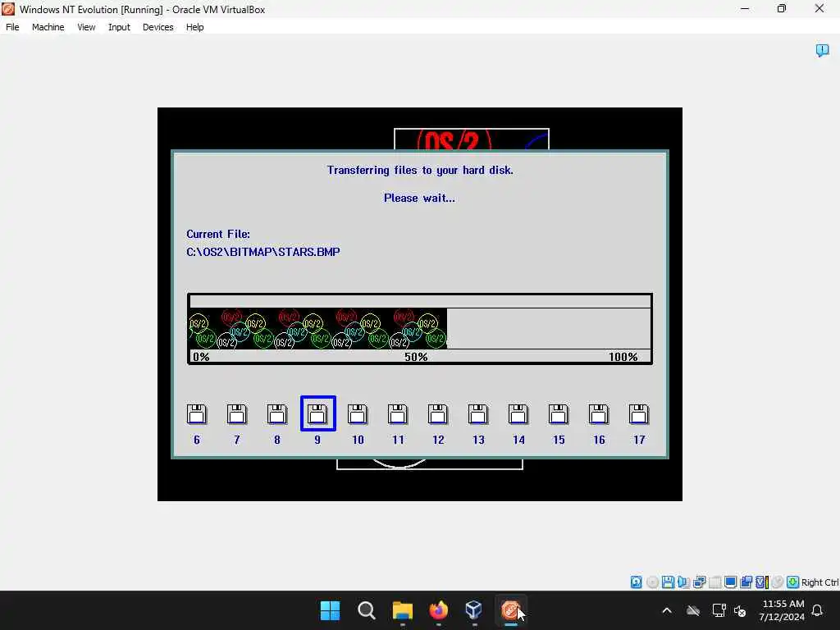Click the muted volume tray icon

click(x=741, y=610)
